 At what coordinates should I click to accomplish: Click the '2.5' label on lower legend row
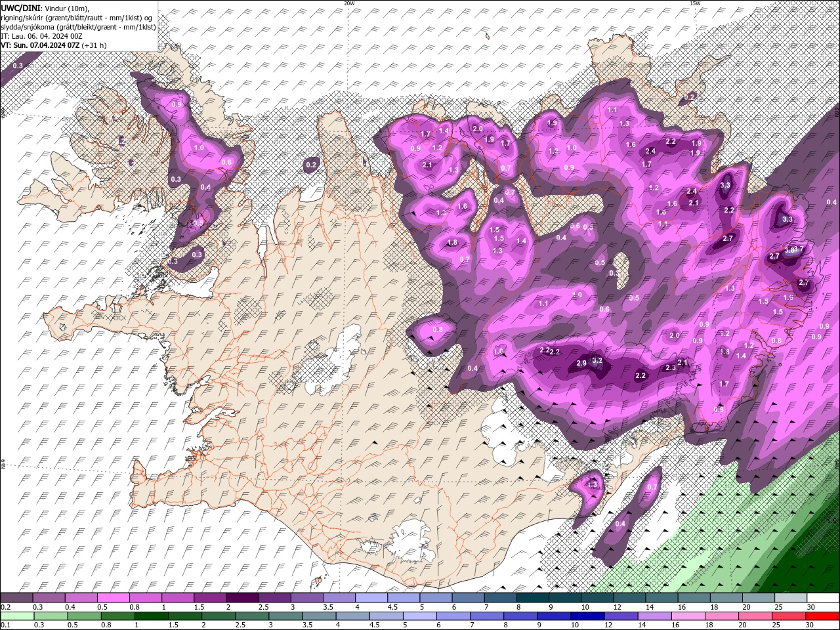[x=240, y=625]
